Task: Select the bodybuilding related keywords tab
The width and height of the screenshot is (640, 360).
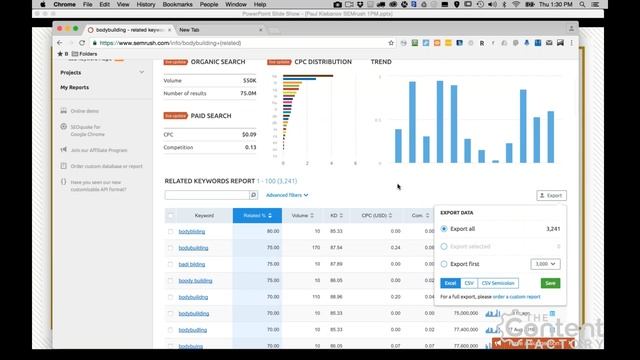Action: click(x=130, y=30)
